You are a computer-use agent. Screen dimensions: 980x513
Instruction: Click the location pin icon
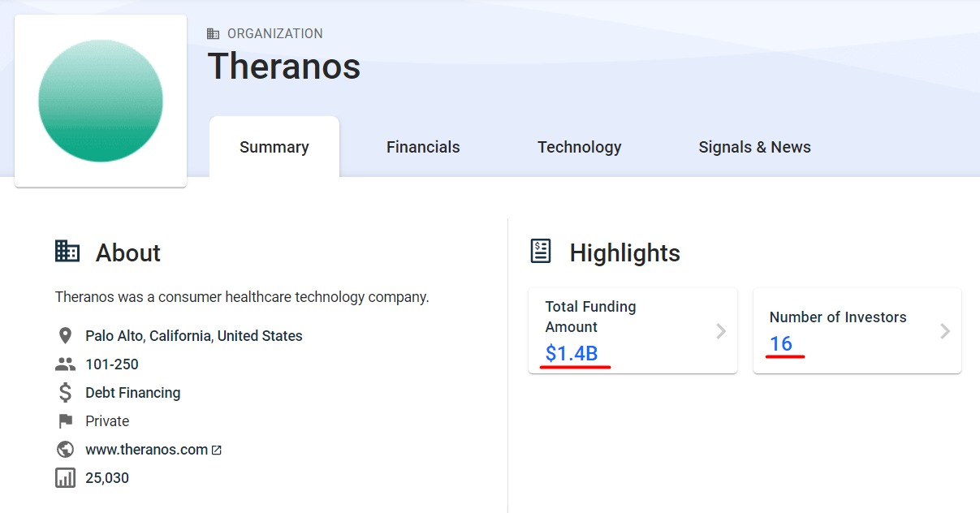[65, 336]
